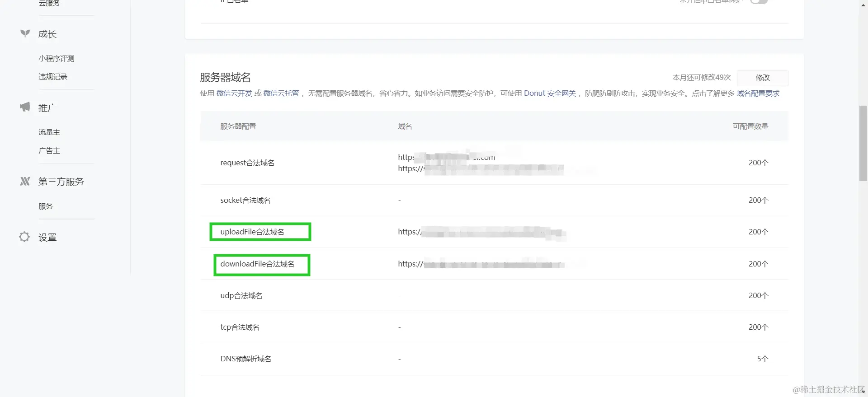Click the 推广 megaphone icon
The height and width of the screenshot is (397, 868).
[25, 107]
